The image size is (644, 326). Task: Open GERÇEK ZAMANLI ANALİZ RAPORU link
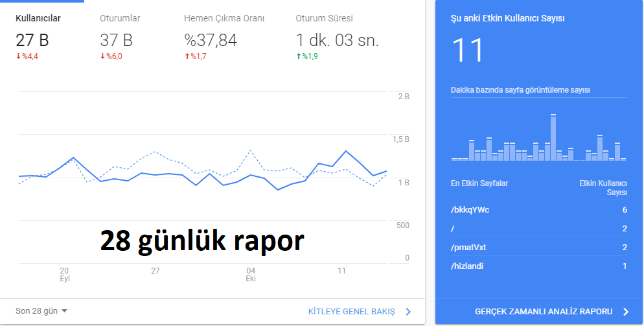544,312
